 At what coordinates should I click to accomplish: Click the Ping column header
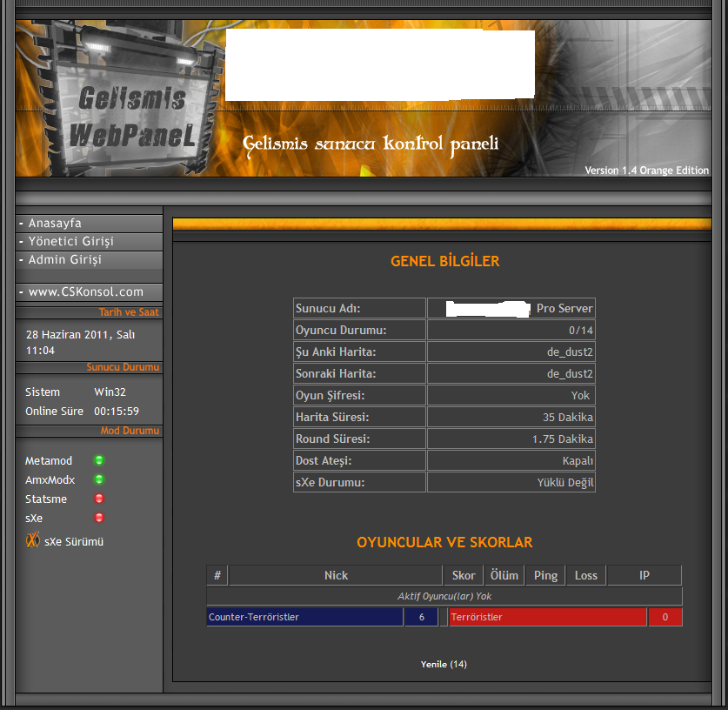[545, 575]
